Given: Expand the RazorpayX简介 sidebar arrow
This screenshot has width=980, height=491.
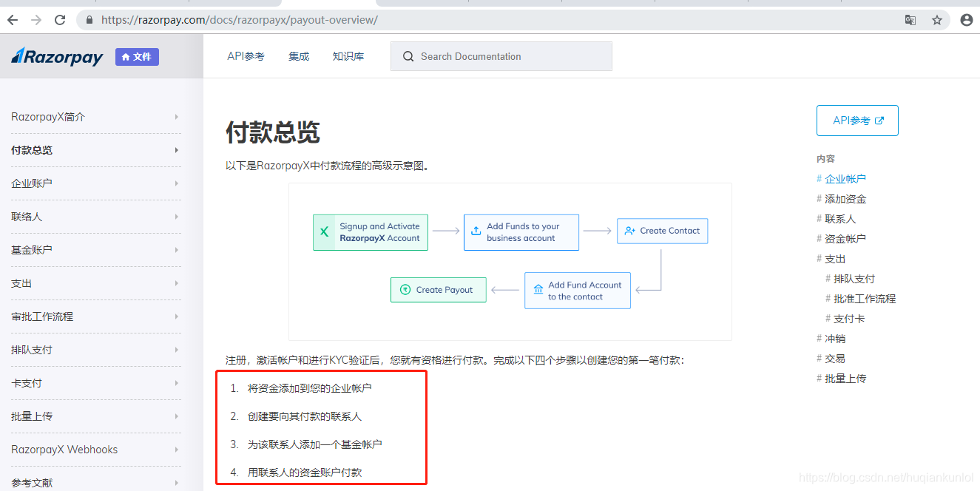Looking at the screenshot, I should pos(176,117).
